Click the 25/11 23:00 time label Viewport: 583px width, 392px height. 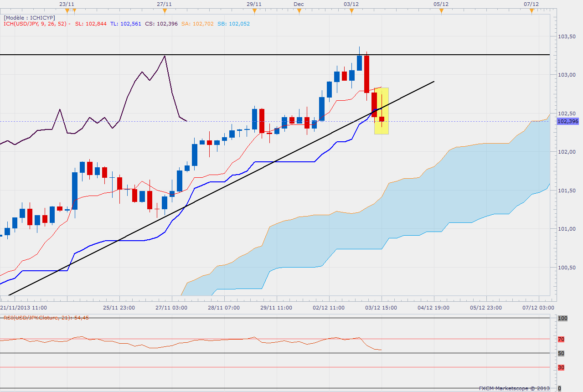tap(119, 308)
